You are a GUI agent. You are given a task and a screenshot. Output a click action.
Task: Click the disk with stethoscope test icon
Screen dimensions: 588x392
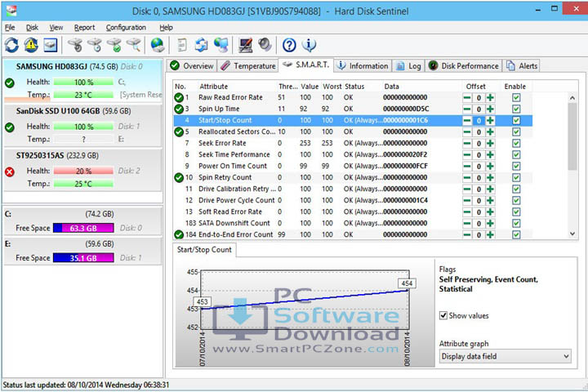tap(75, 46)
